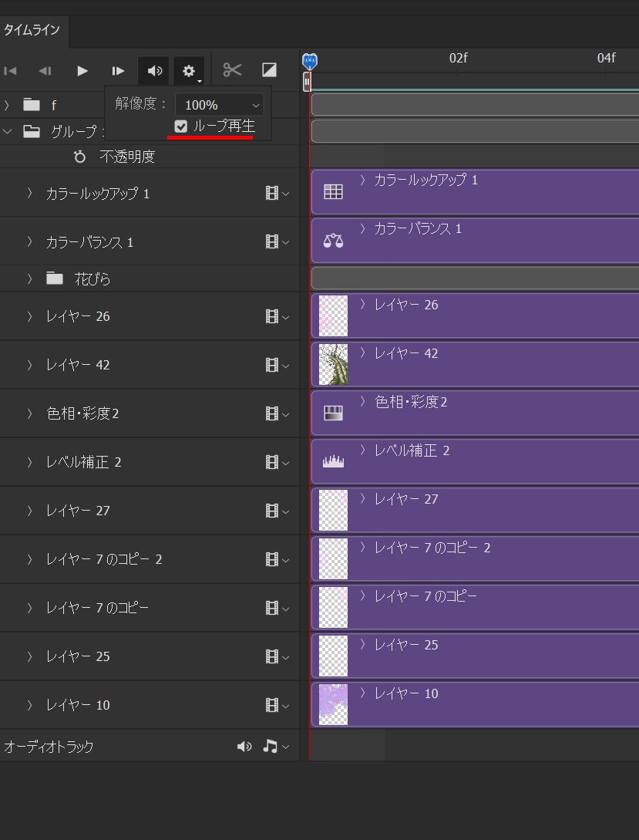Screen dimensions: 639x840
Task: Expand レイヤー 10 track properties
Action: coord(29,705)
